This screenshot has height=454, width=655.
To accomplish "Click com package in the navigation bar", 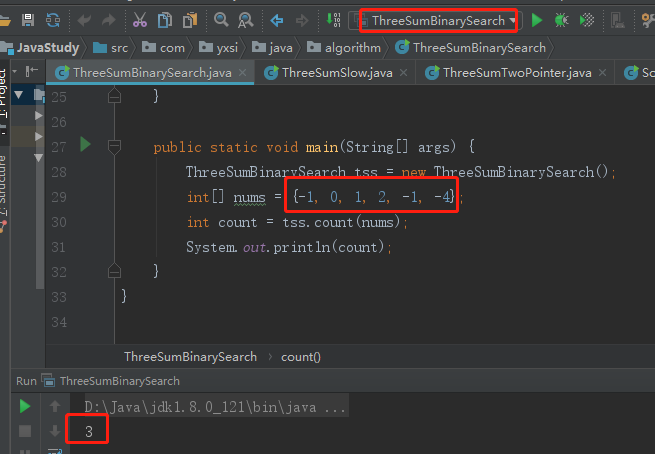I will 163,48.
